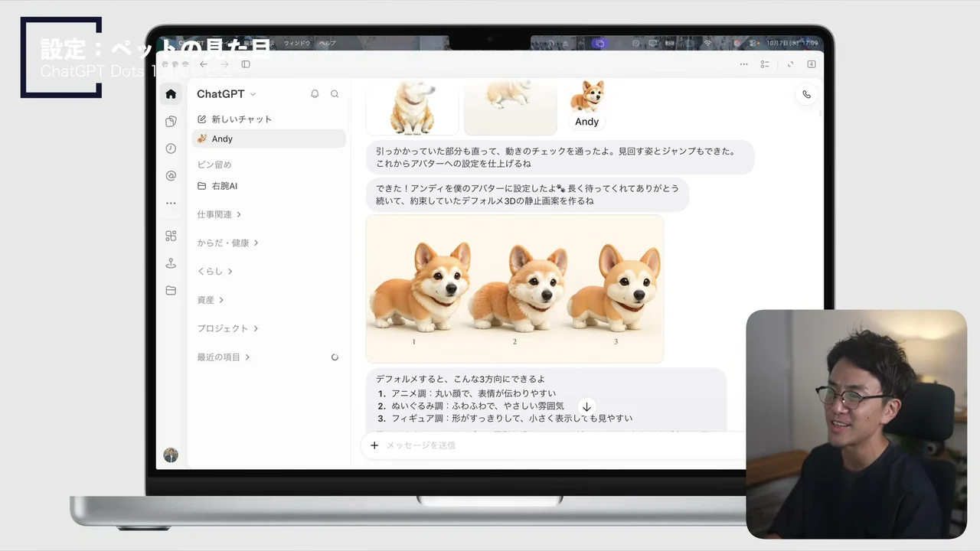Click the expand arrows icon in title bar
The height and width of the screenshot is (551, 980).
click(x=790, y=64)
